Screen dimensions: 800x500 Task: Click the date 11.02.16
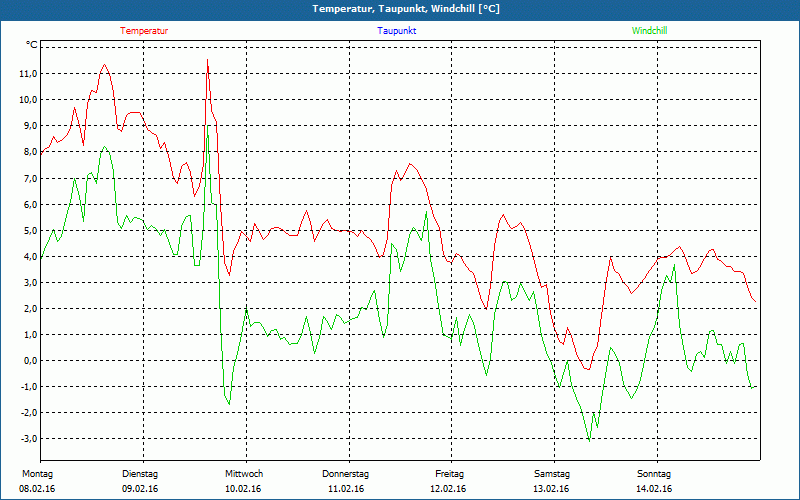346,489
